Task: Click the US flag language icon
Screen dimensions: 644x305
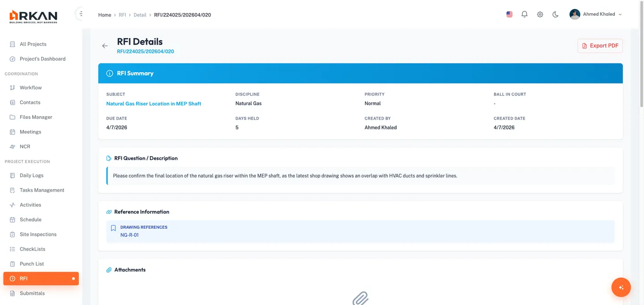Action: point(509,14)
